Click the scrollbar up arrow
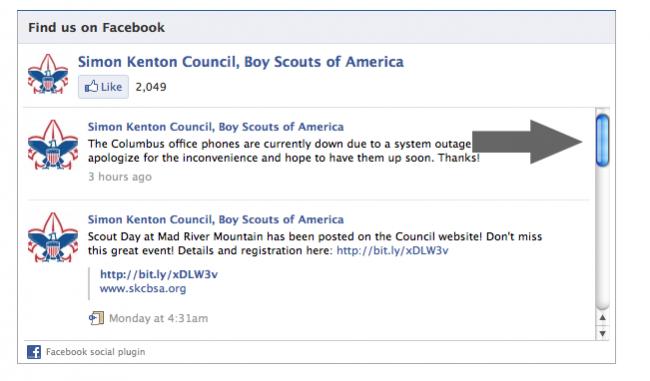 click(602, 318)
